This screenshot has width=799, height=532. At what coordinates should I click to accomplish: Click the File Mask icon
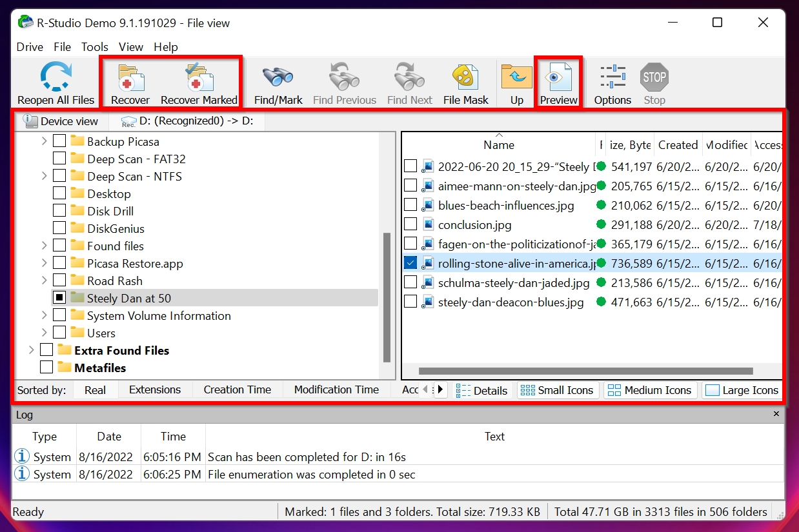click(x=465, y=77)
